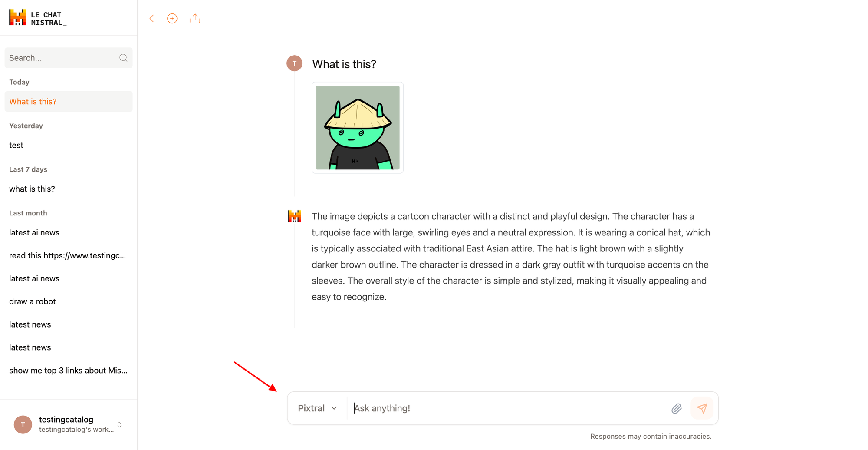Send message with paper plane icon
Viewport: 868px width, 450px height.
tap(702, 408)
